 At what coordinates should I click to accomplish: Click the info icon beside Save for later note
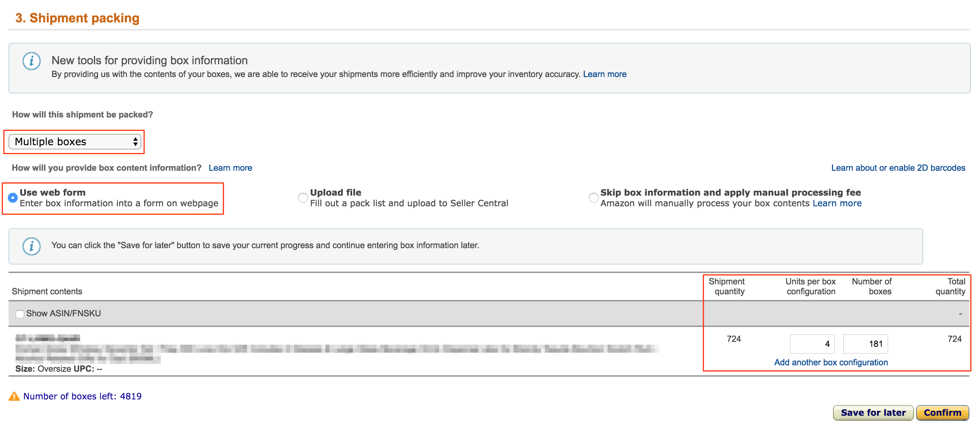(x=31, y=246)
